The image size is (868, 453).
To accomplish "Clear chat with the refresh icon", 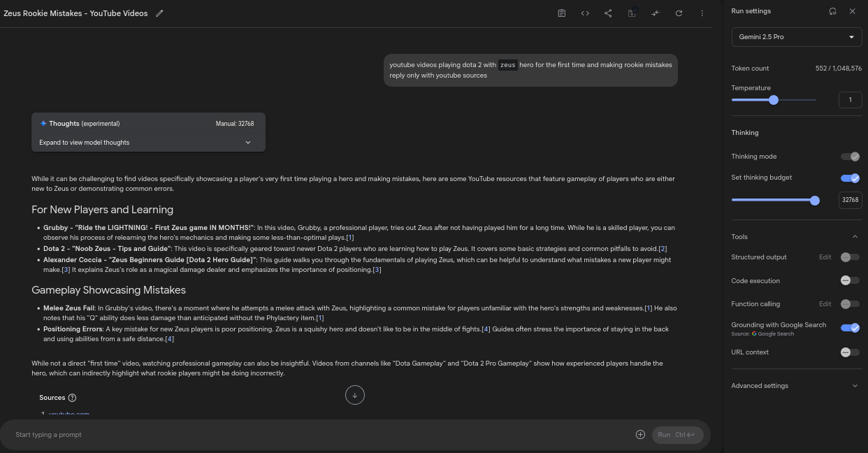I will click(x=679, y=13).
